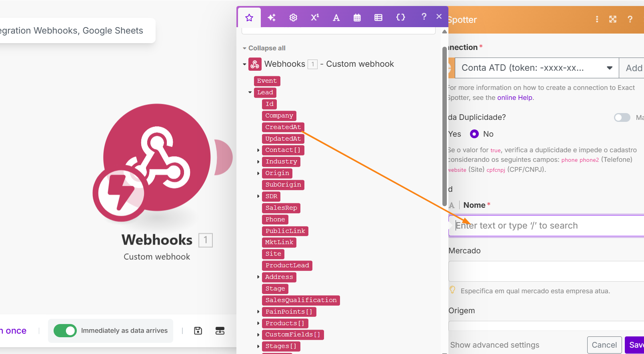This screenshot has width=644, height=354.
Task: Open the custom variables braces icon
Action: coord(400,17)
